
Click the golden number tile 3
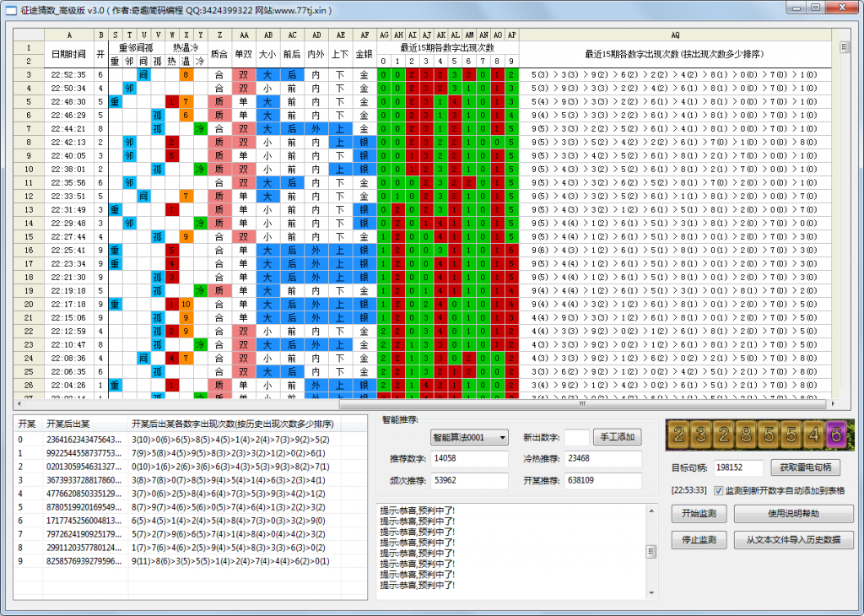point(701,435)
